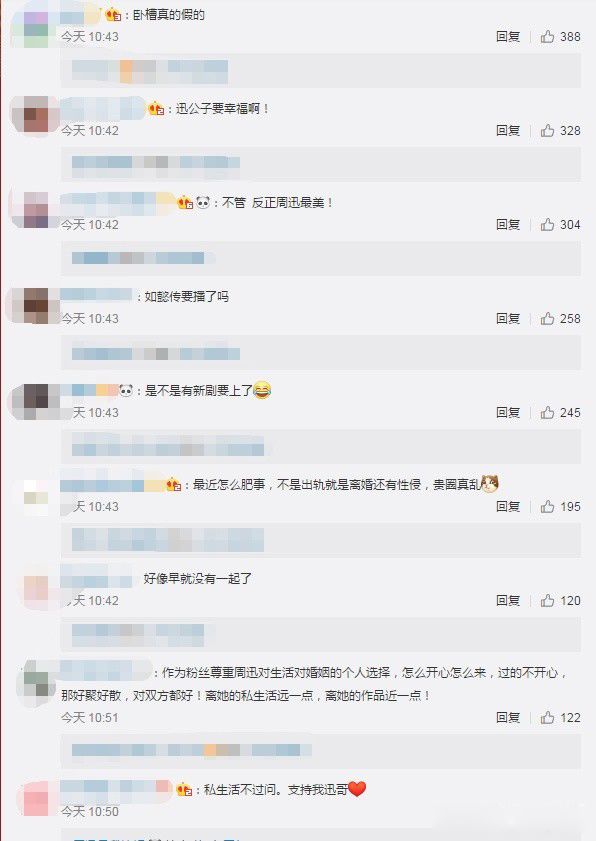Open nested replies under the 10:51 comment
596x841 pixels.
pos(321,751)
